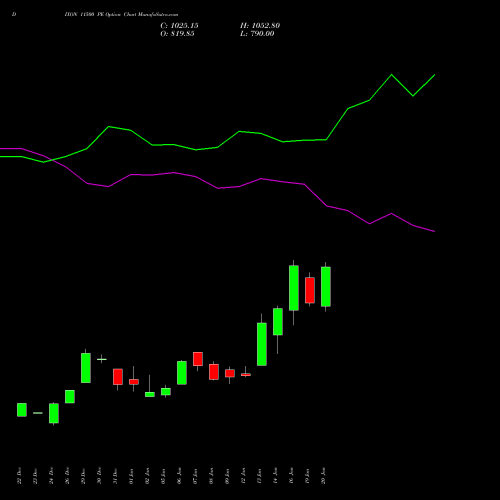Click the doji candle for 30 Dec
Image resolution: width=500 pixels, height=500 pixels.
[102, 359]
